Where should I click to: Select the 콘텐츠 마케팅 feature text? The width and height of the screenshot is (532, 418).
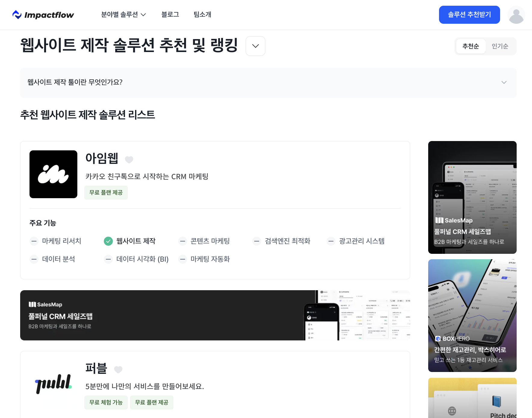pos(210,241)
